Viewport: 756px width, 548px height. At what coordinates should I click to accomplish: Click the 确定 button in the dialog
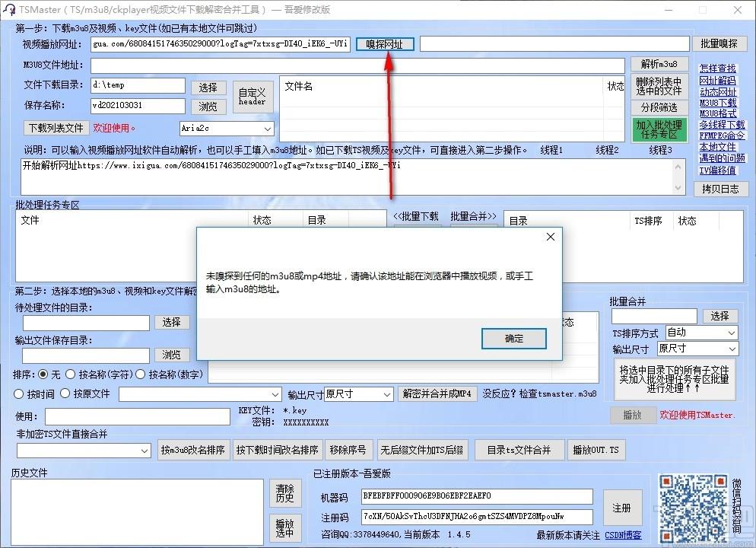[513, 339]
